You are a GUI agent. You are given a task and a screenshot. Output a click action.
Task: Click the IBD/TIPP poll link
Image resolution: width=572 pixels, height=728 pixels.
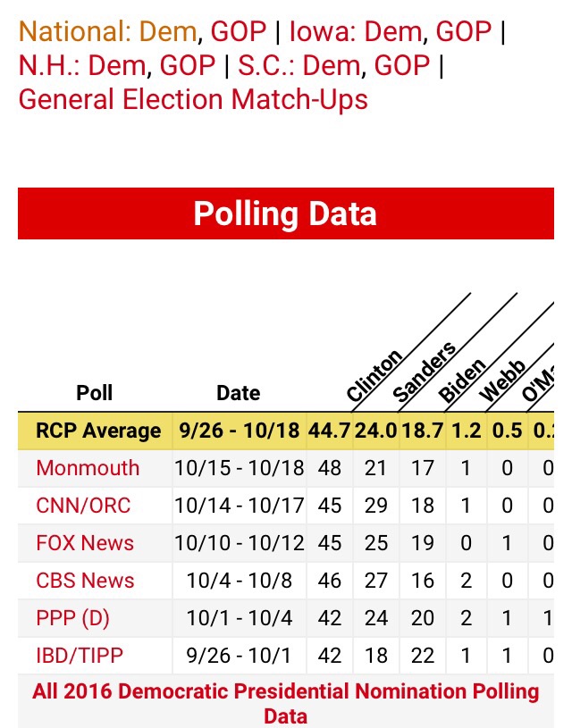[x=80, y=656]
